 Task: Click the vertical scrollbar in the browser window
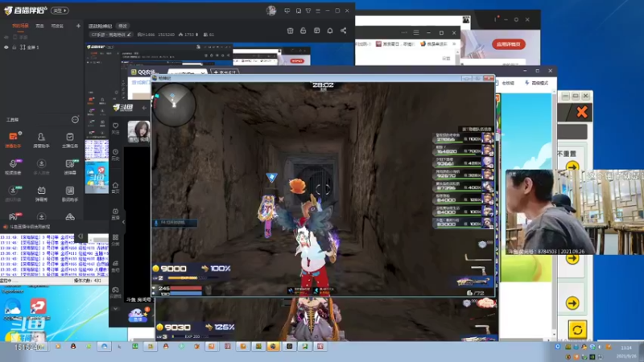(x=457, y=57)
